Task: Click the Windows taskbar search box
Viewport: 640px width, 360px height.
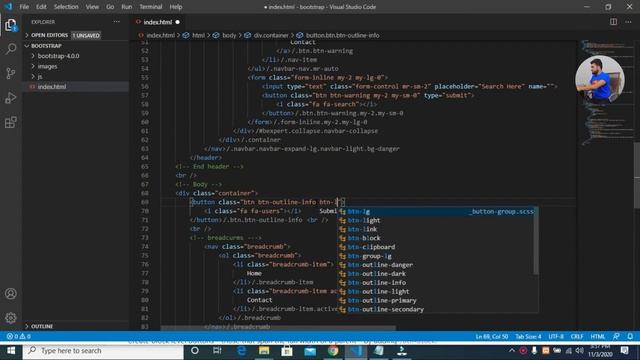Action: tap(103, 351)
